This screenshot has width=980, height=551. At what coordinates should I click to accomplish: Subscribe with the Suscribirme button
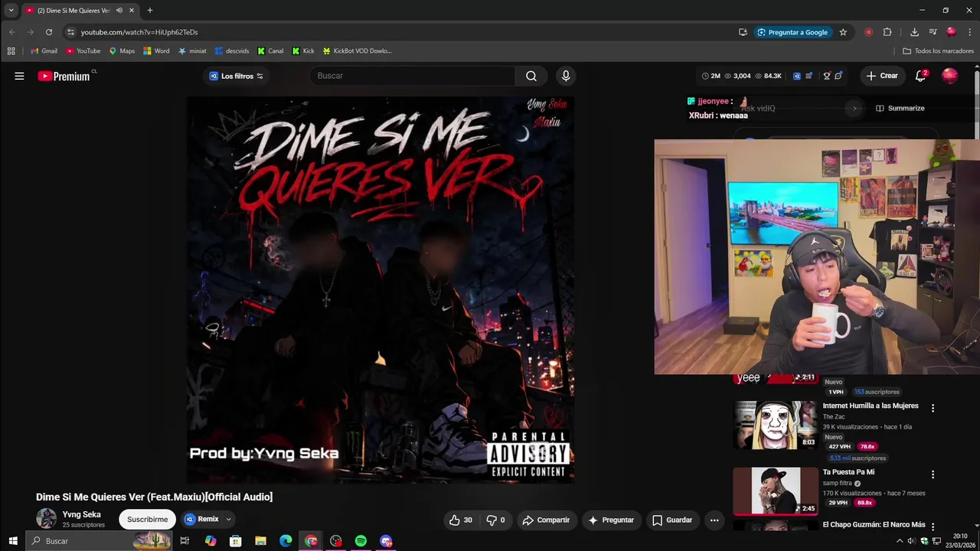147,520
